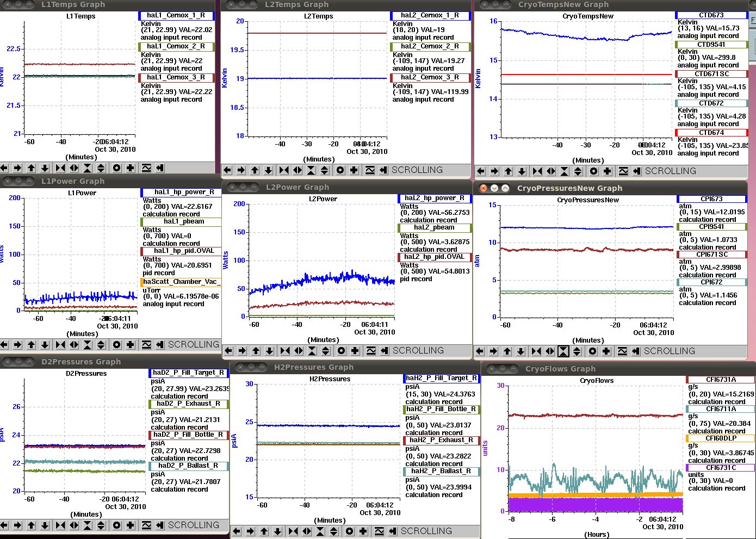Select CTD9541 legend entry in CryoTempsNew
The width and height of the screenshot is (756, 539).
(711, 45)
